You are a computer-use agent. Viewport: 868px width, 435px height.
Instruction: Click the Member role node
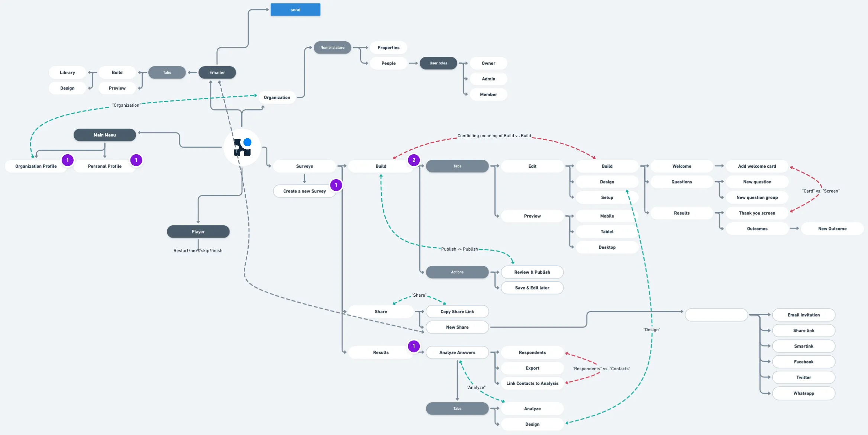(488, 94)
